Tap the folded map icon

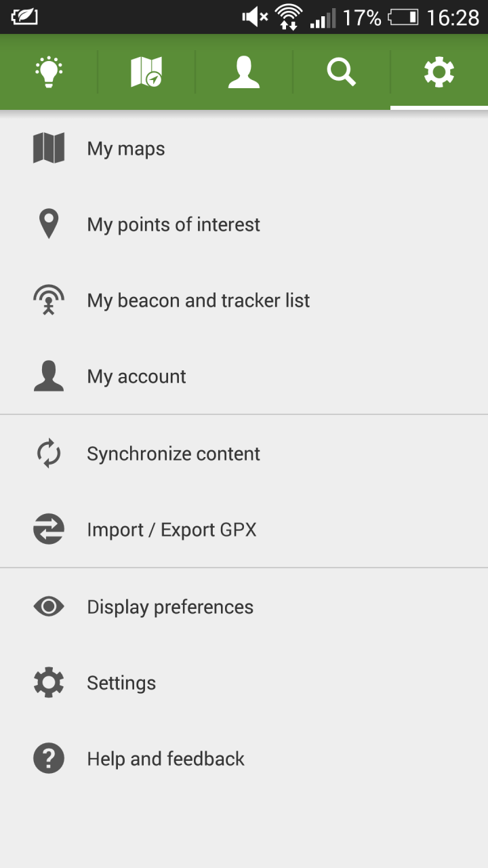[49, 149]
